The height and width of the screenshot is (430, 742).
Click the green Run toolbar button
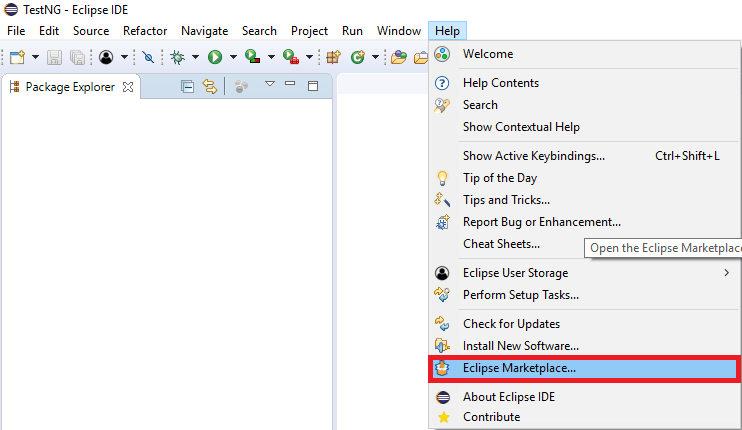[x=215, y=57]
